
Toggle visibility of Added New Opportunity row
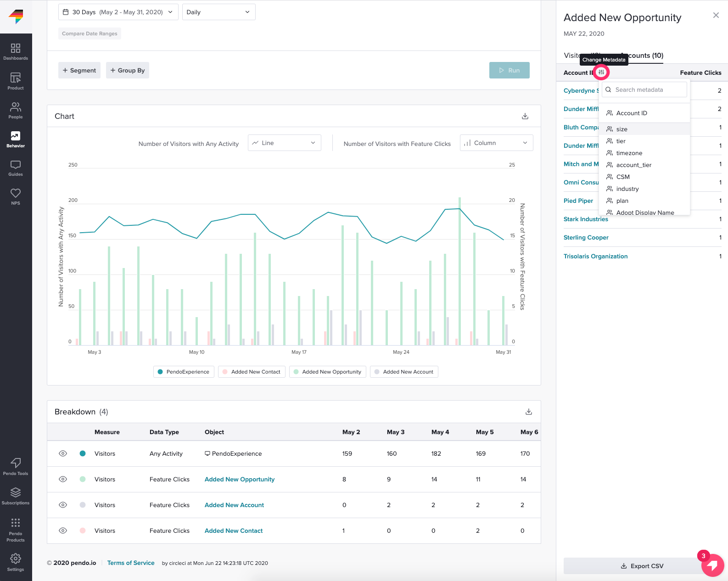63,479
